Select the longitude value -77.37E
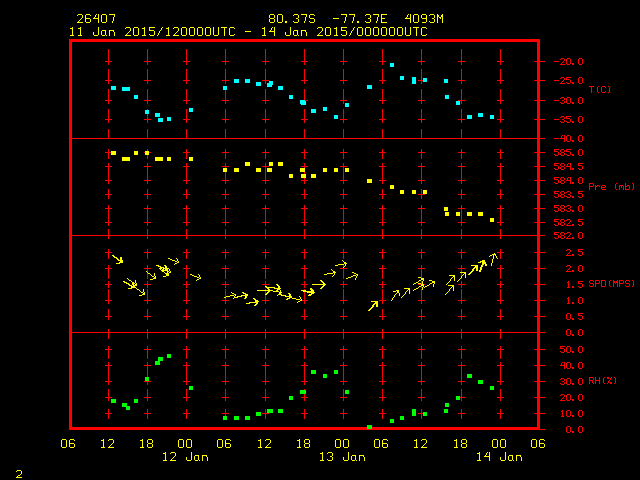This screenshot has width=640, height=480. pos(360,19)
